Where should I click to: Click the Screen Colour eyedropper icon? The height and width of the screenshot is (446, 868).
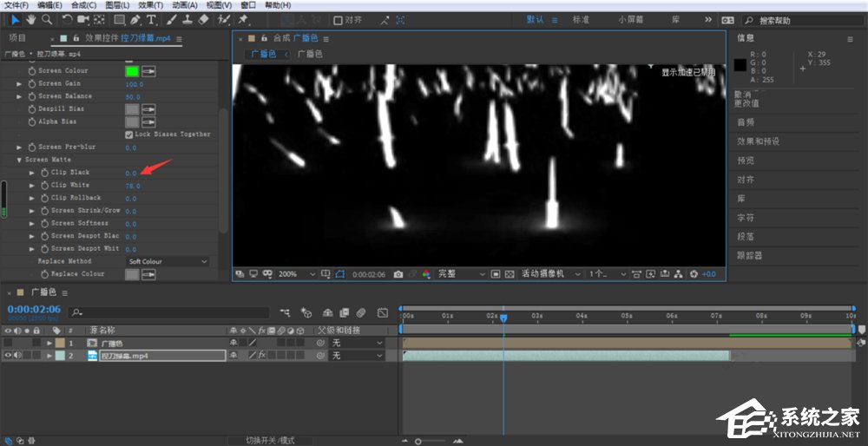[x=149, y=71]
